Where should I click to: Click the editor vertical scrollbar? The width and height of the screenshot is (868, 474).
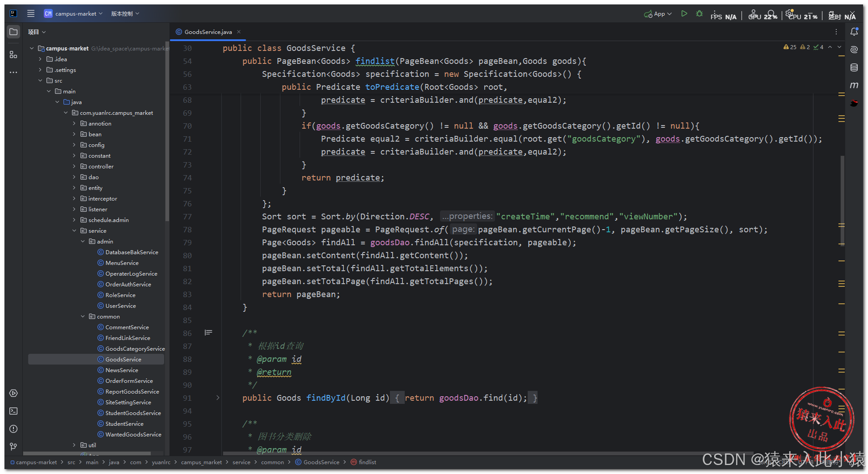coord(842,201)
